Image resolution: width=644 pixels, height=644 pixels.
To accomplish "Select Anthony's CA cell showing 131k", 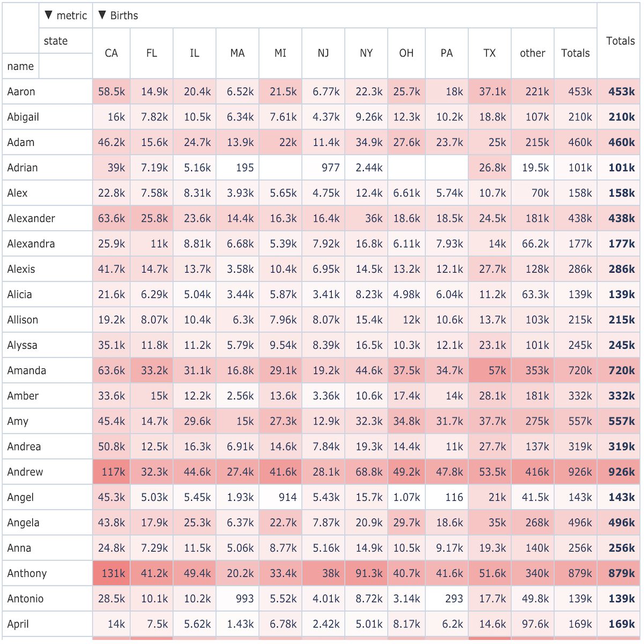I will coord(111,573).
